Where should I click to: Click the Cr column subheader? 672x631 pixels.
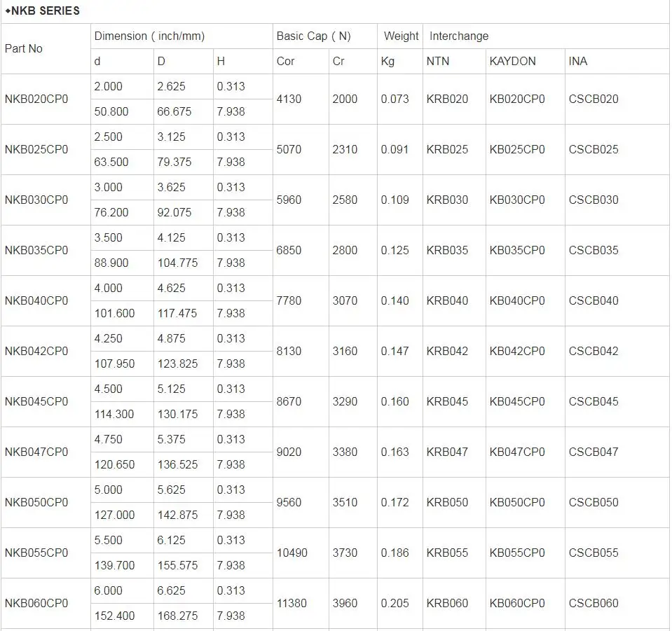point(338,61)
